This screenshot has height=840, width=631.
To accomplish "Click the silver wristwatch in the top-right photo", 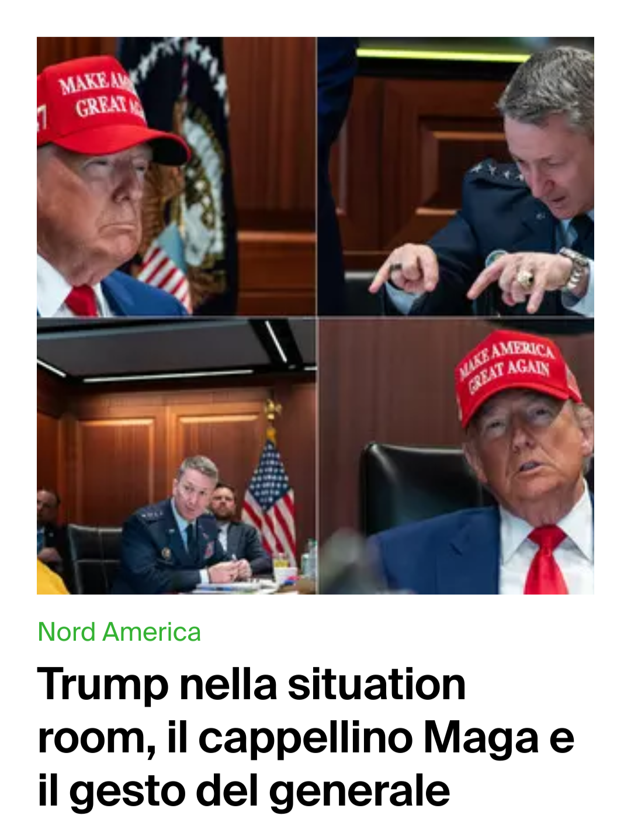I will [x=575, y=267].
